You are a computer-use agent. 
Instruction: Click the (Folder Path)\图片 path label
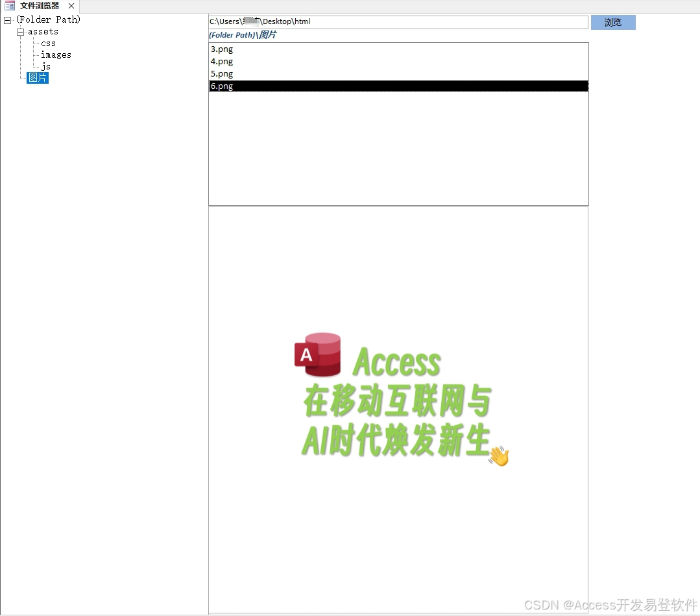pos(243,35)
